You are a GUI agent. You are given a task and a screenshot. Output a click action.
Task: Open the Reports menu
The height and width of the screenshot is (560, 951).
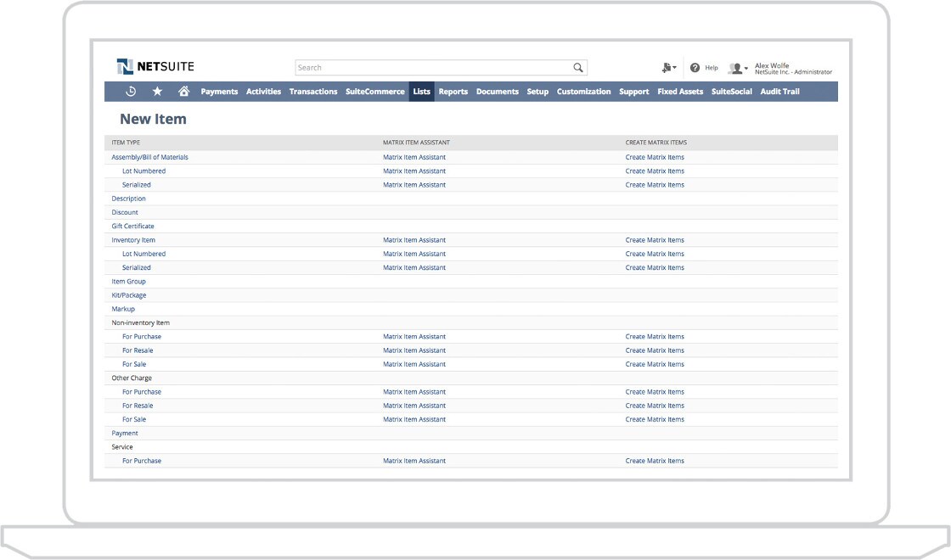point(453,92)
